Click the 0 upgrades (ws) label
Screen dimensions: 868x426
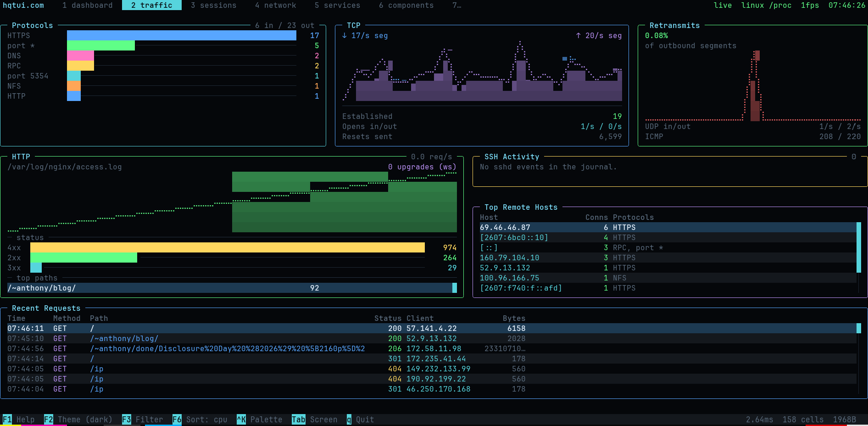(x=423, y=167)
